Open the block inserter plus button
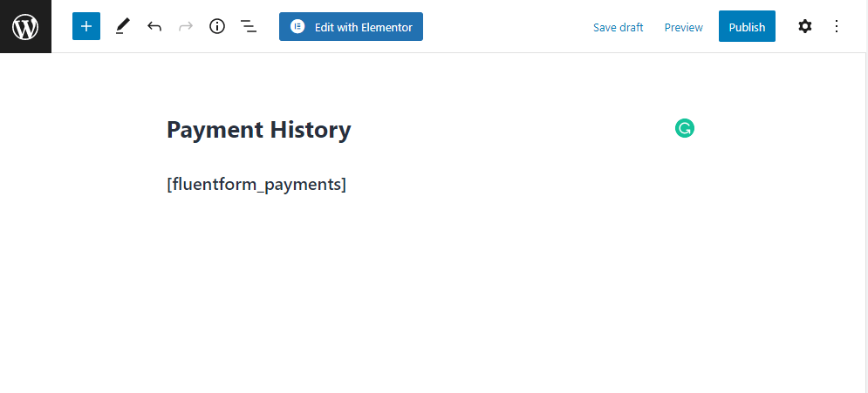Screen dimensions: 868x393 [x=86, y=26]
